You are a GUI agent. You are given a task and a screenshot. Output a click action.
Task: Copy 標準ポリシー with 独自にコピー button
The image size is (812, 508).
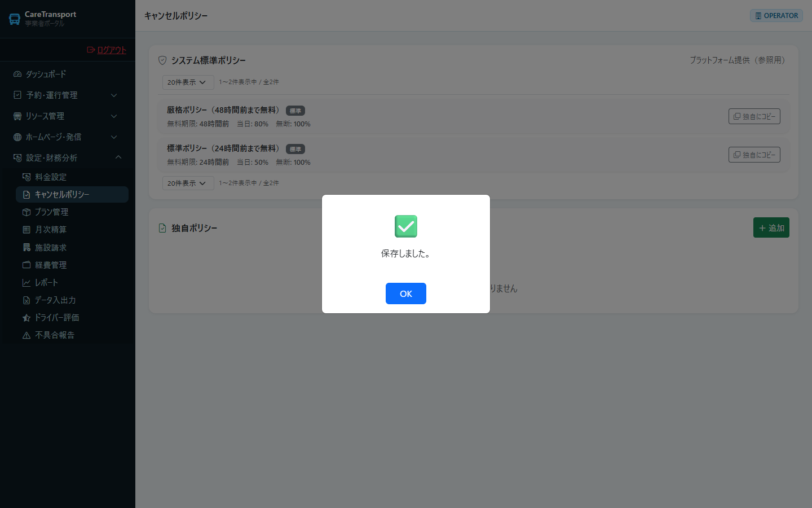pyautogui.click(x=754, y=155)
